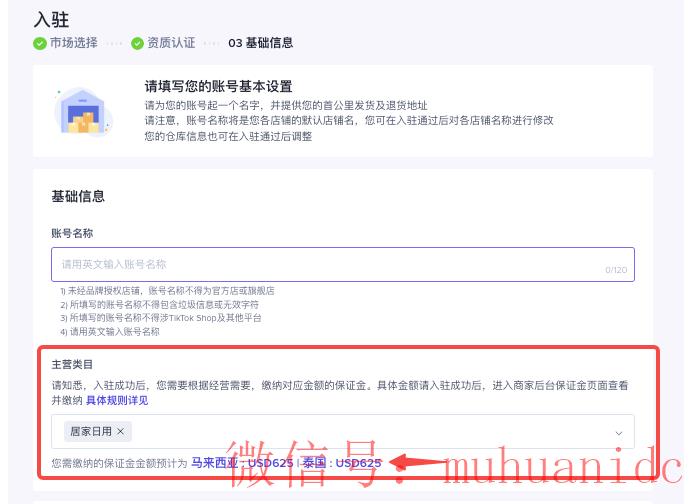Screen dimensions: 698x504
Task: Select the 03 基础信息 step
Action: [x=260, y=43]
